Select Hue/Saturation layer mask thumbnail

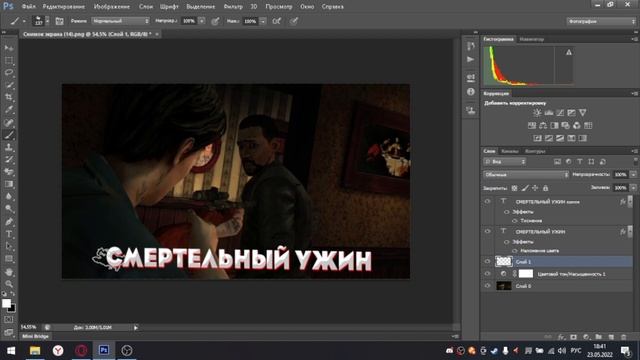coord(526,273)
